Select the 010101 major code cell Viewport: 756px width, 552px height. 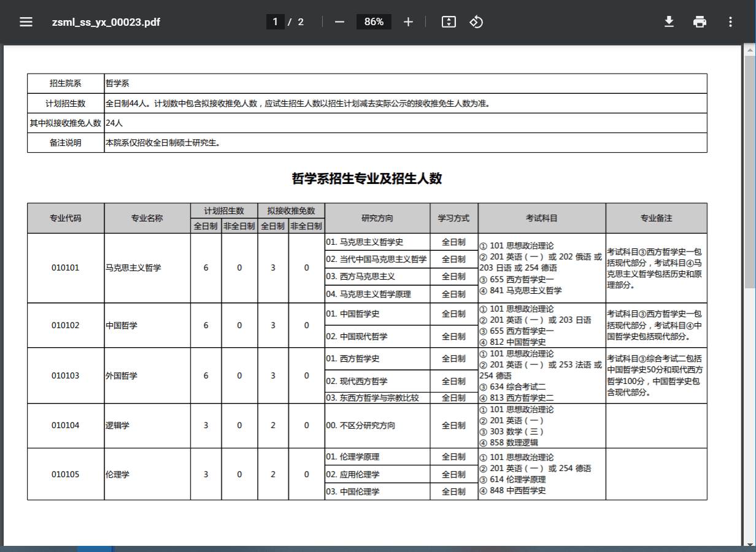click(x=66, y=268)
